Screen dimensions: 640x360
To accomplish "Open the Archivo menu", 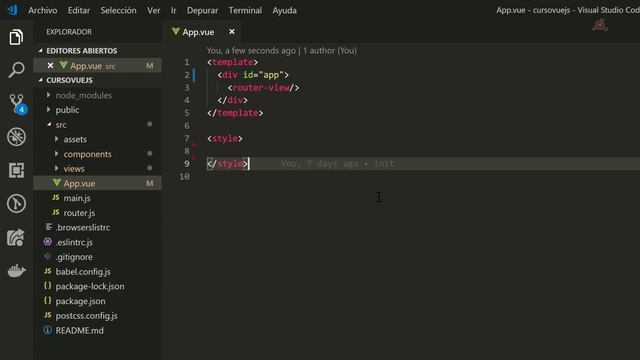I will [x=42, y=10].
